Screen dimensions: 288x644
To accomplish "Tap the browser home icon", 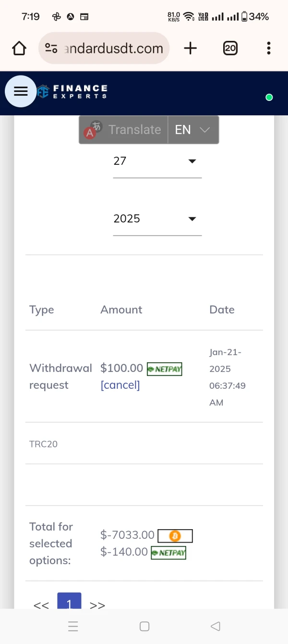I will (x=19, y=48).
